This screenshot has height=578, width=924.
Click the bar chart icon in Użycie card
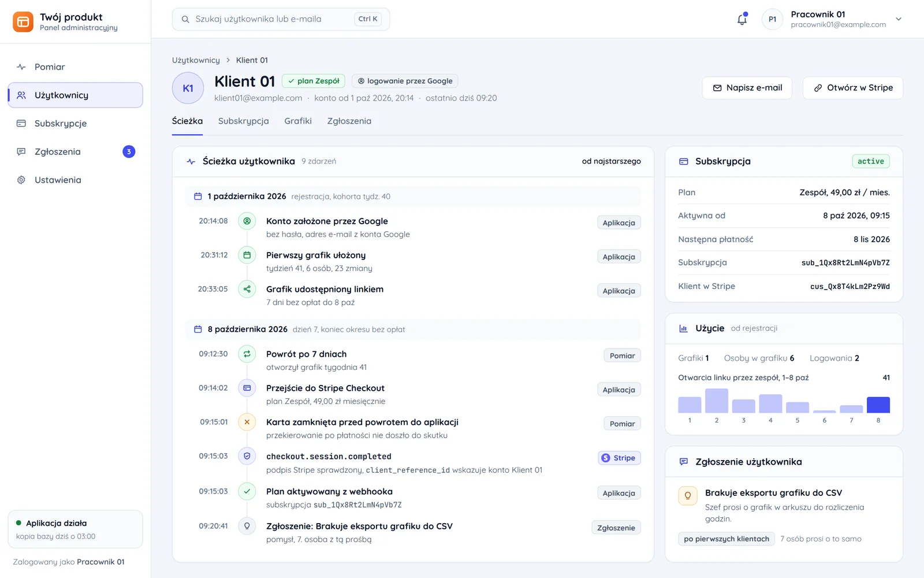(683, 328)
